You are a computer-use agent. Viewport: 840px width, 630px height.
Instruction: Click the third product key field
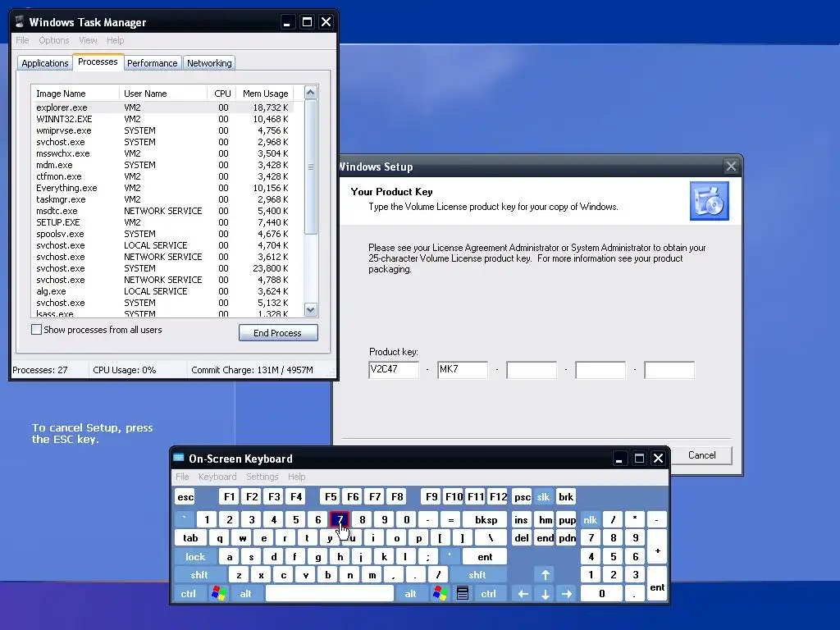point(532,370)
